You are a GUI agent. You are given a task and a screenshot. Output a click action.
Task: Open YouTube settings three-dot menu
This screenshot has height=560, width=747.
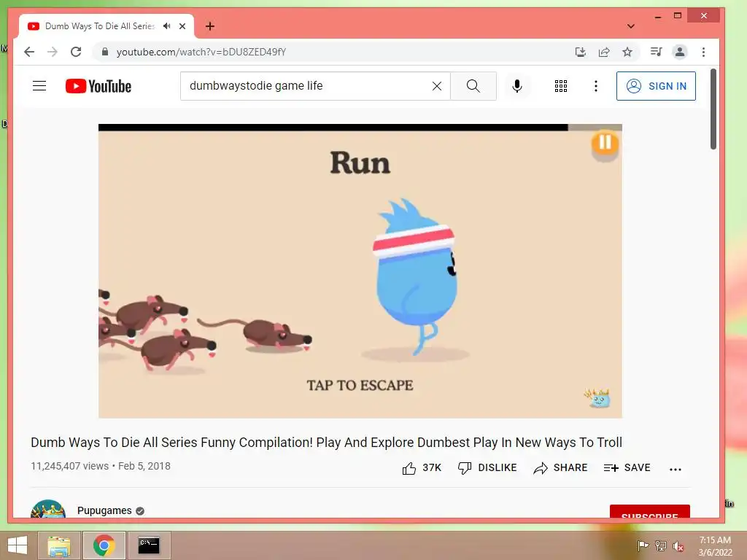click(595, 86)
